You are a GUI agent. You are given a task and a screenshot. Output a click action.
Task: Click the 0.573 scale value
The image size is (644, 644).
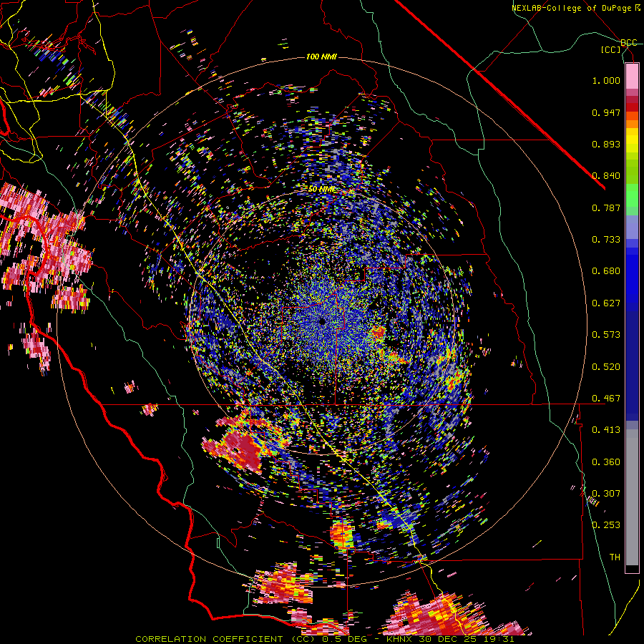click(606, 335)
